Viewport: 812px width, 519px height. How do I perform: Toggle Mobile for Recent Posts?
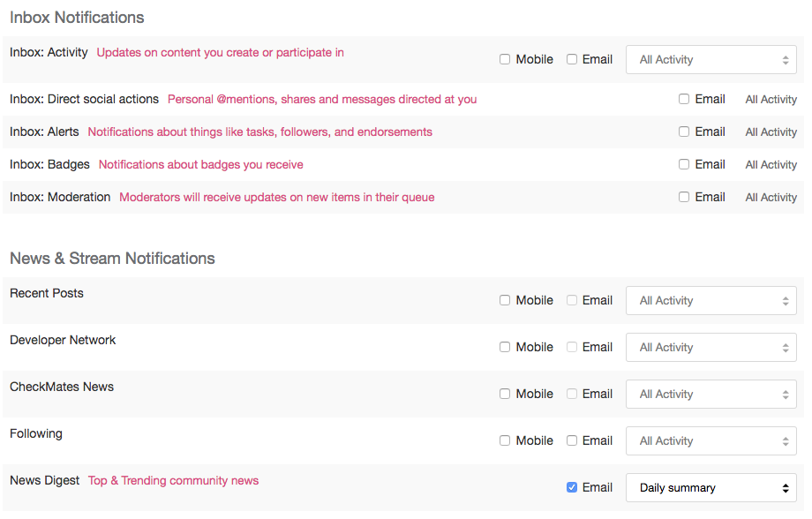tap(504, 300)
